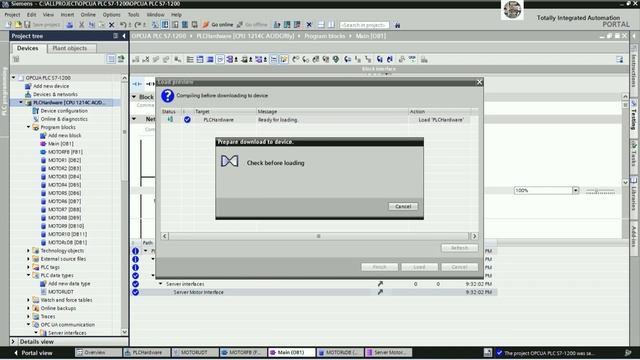Screen dimensions: 640x360
Task: Click the Delete X icon beside paste
Action: click(111, 25)
